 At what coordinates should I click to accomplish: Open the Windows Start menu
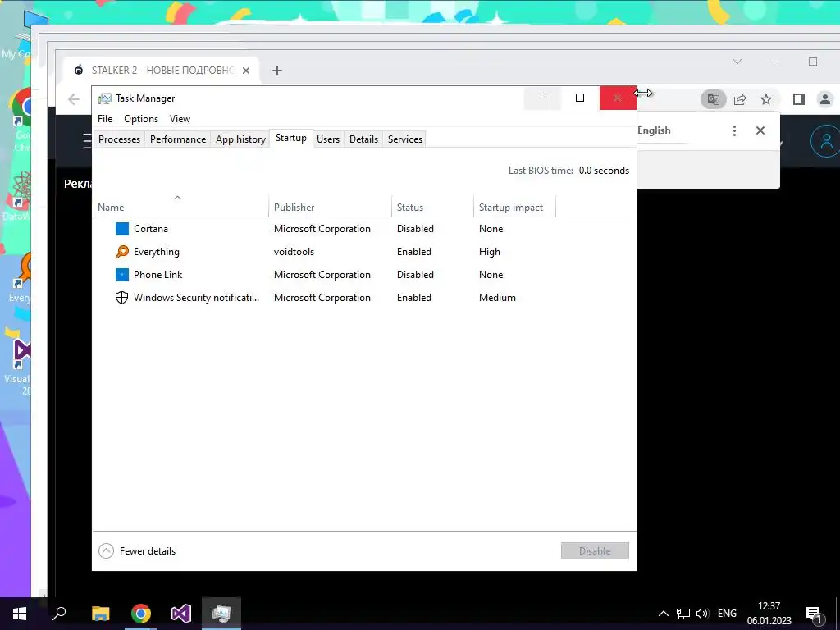[20, 614]
